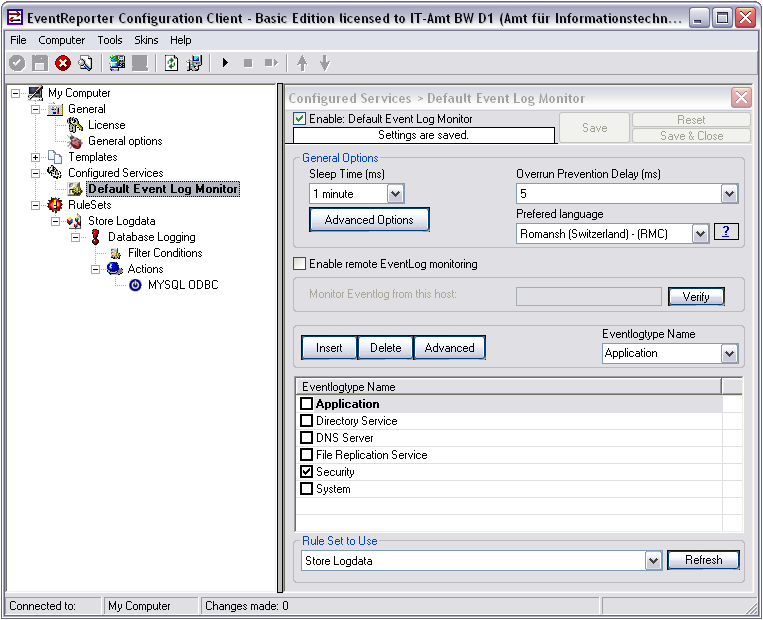Click the Filter Conditions icon
The height and width of the screenshot is (620, 763).
tap(115, 253)
